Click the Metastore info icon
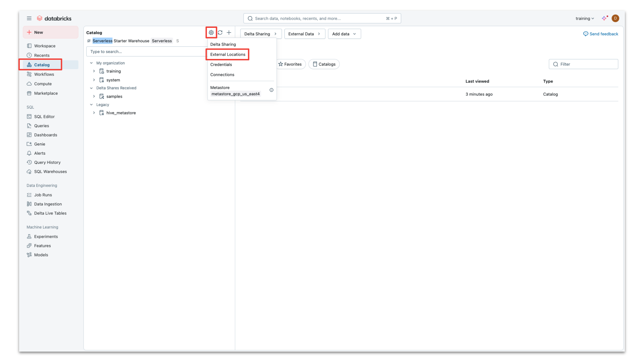This screenshot has height=362, width=644. (271, 90)
